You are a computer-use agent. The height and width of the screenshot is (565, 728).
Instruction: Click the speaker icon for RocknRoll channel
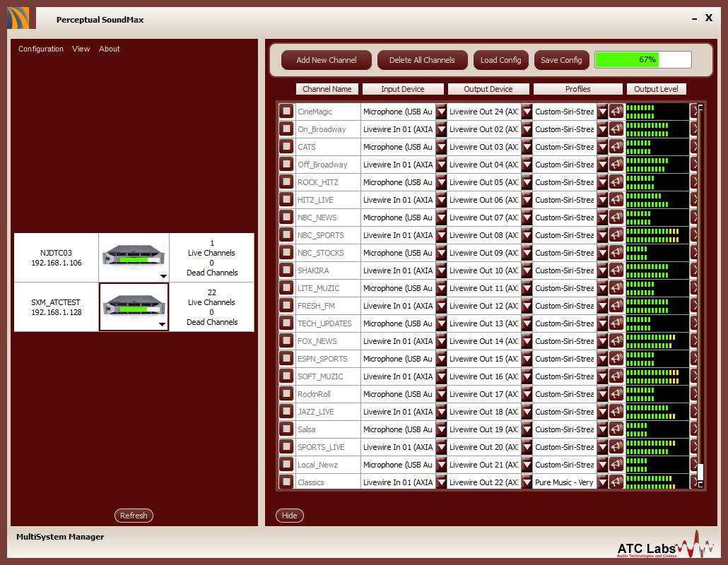pyautogui.click(x=616, y=393)
